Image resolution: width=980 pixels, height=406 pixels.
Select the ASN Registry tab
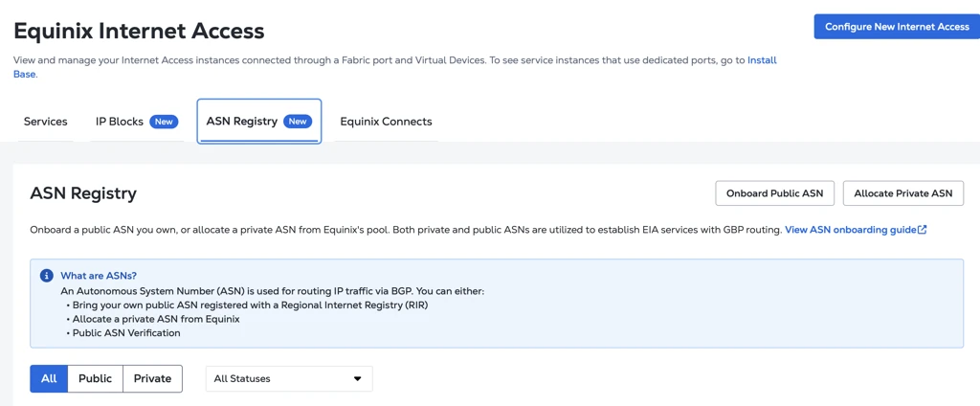coord(259,122)
